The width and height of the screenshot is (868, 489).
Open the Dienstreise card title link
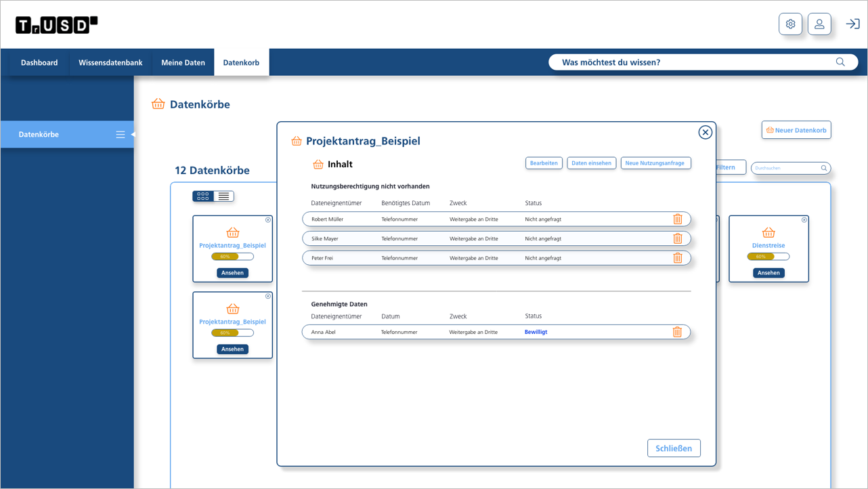(768, 246)
